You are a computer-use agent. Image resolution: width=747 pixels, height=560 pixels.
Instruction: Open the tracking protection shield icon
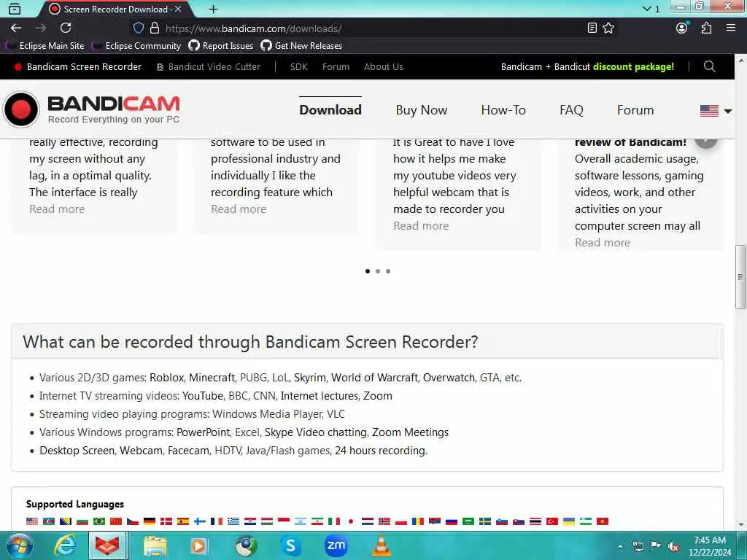point(138,28)
